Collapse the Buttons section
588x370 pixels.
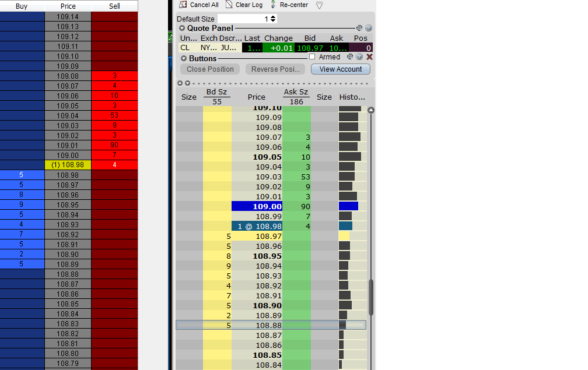(x=184, y=58)
